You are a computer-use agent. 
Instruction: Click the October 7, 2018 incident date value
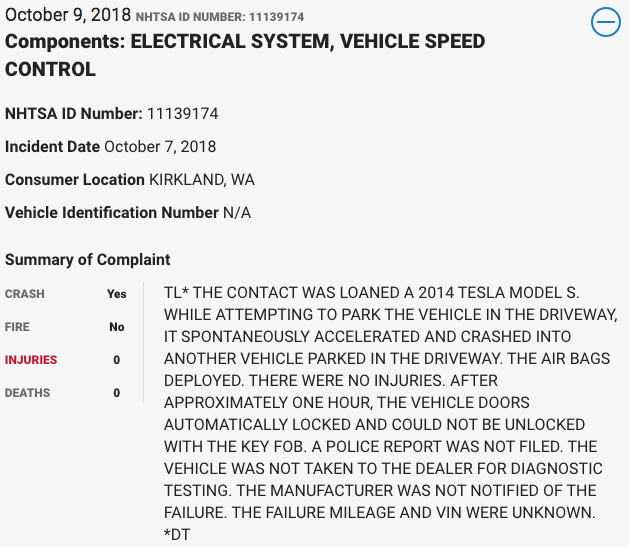[160, 147]
